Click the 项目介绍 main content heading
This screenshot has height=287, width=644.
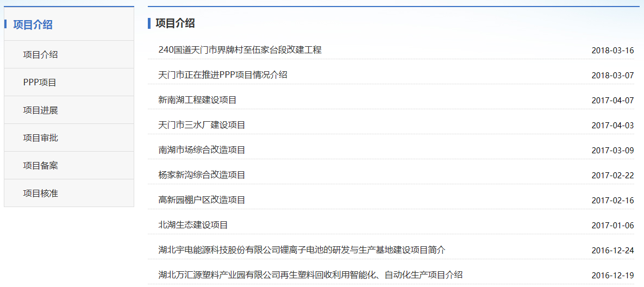tap(175, 23)
